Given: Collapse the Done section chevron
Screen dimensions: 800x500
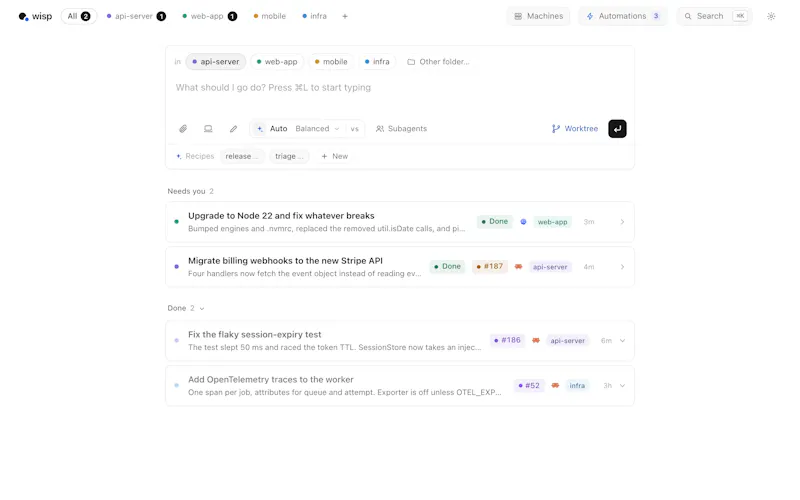Looking at the screenshot, I should (x=202, y=309).
